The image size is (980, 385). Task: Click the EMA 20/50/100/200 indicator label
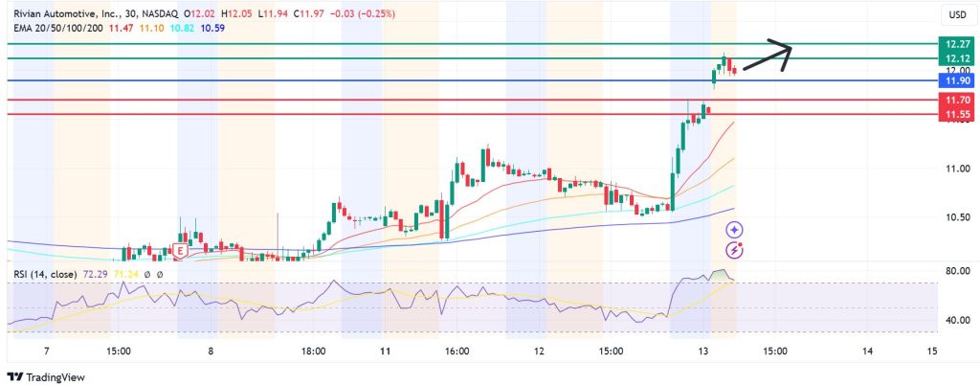[x=56, y=28]
